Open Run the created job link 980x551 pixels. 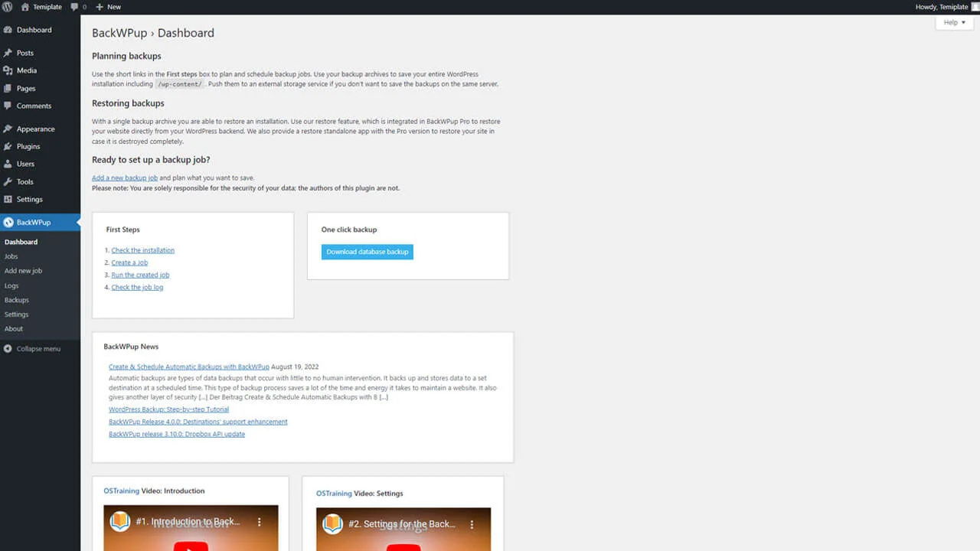(140, 275)
